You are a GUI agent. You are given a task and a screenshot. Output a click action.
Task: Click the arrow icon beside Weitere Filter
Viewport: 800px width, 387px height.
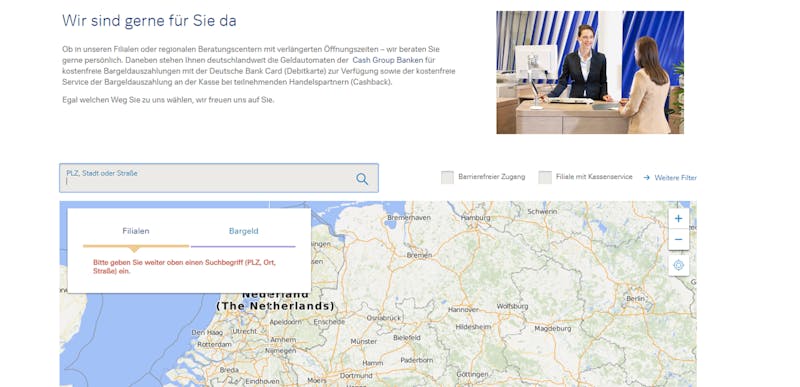(646, 177)
